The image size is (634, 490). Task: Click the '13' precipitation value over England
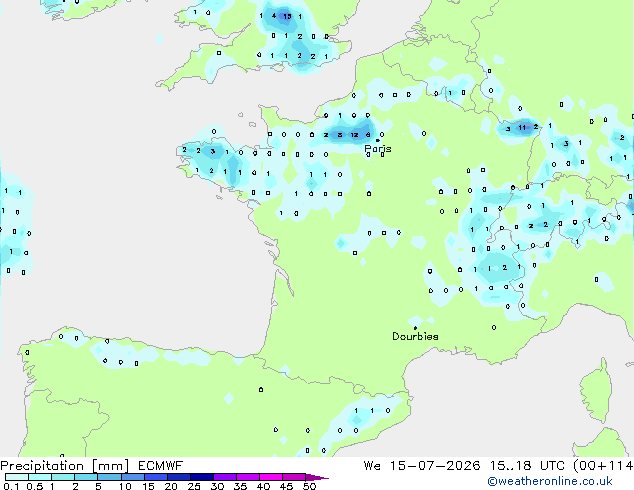287,17
